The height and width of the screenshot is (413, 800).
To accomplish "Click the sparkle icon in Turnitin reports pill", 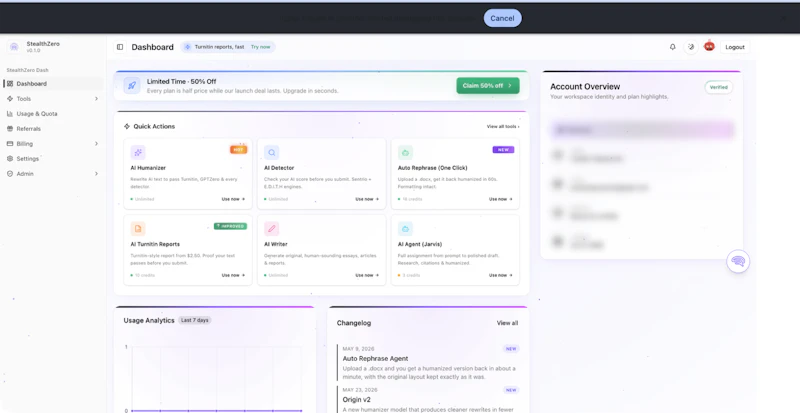I will (187, 47).
